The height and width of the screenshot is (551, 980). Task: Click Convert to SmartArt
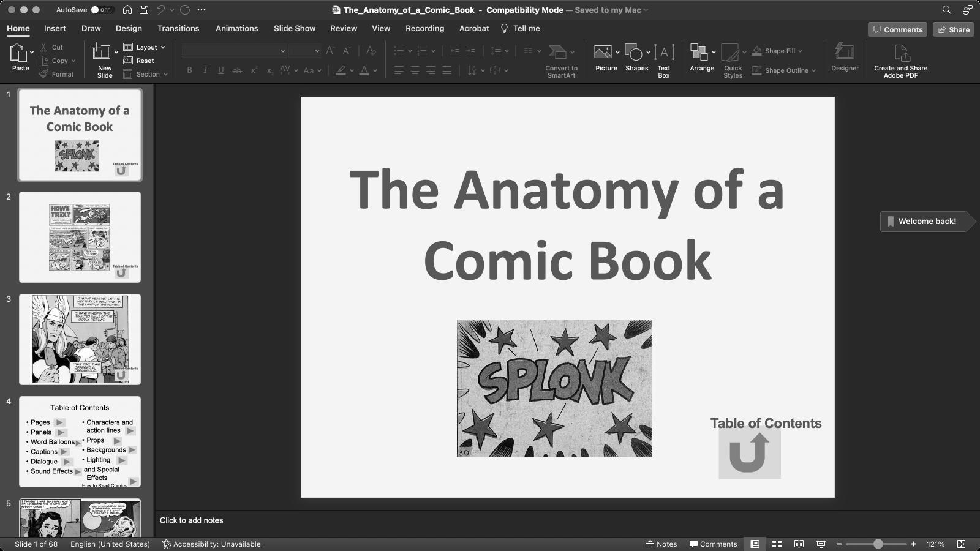tap(561, 61)
